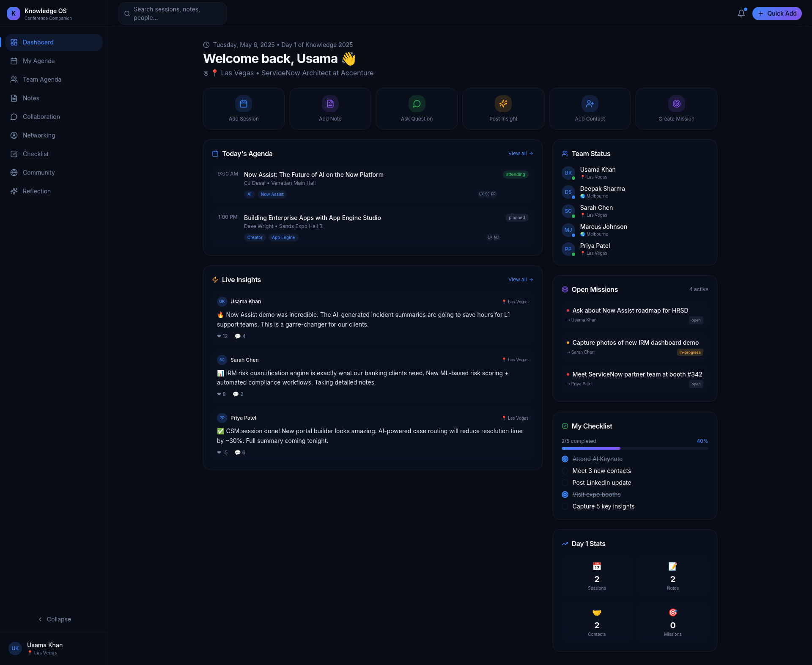Open My Agenda in the sidebar

click(x=54, y=61)
